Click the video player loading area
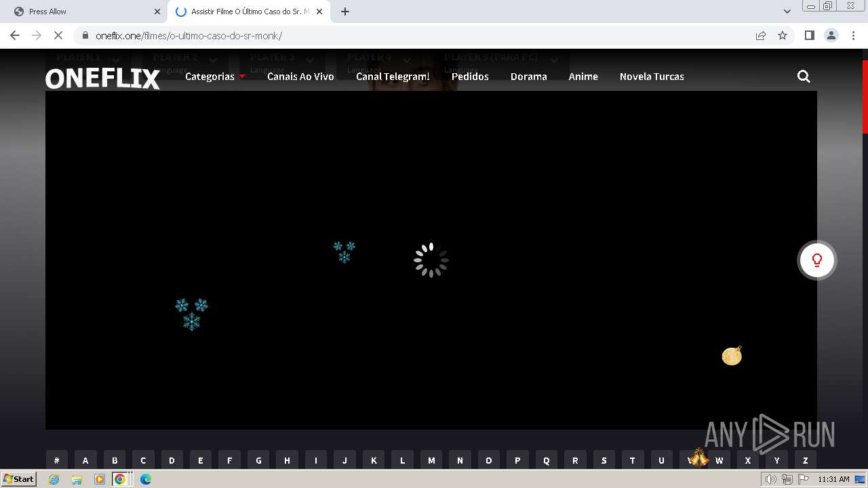The image size is (868, 488). [x=431, y=260]
